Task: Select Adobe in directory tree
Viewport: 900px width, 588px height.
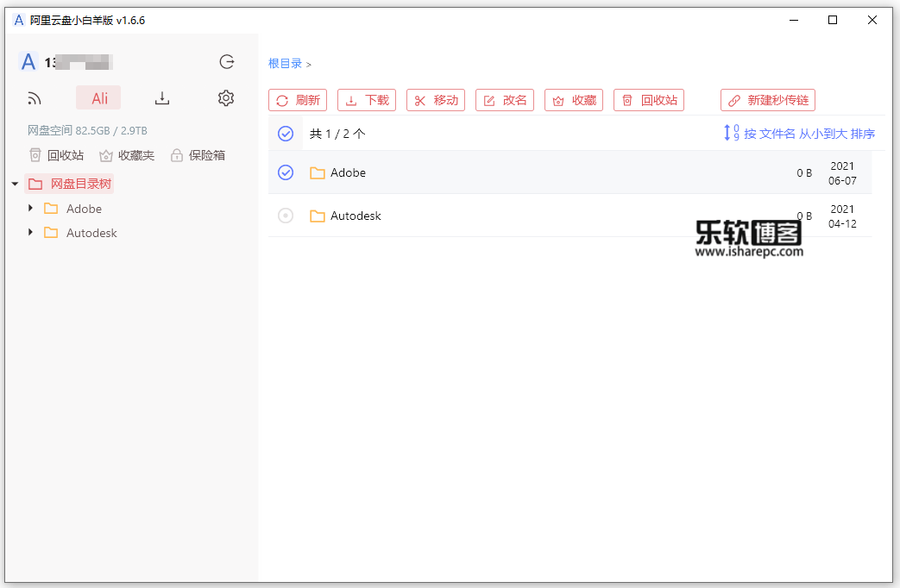Action: [x=84, y=209]
